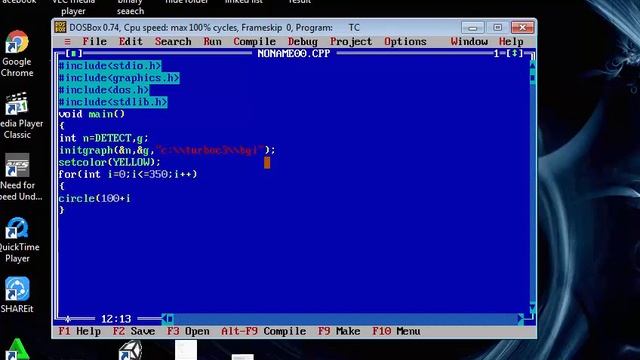The width and height of the screenshot is (640, 360).
Task: Open the Project menu
Action: (x=351, y=42)
